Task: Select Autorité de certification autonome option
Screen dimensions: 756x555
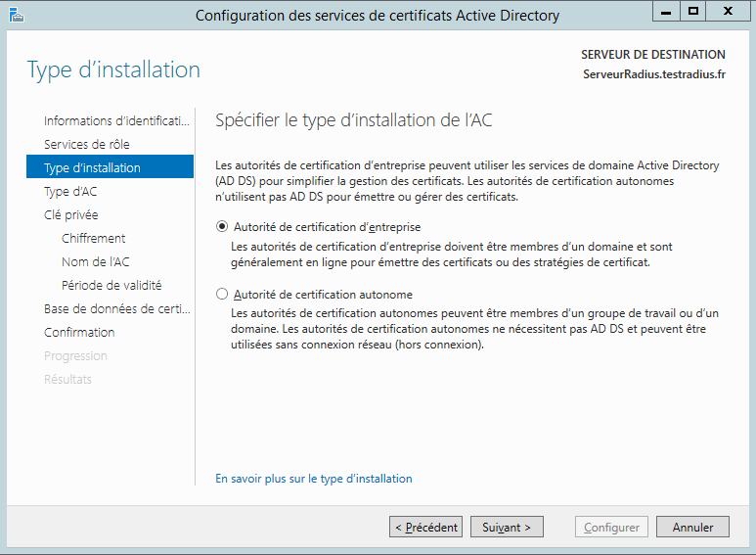Action: point(222,295)
